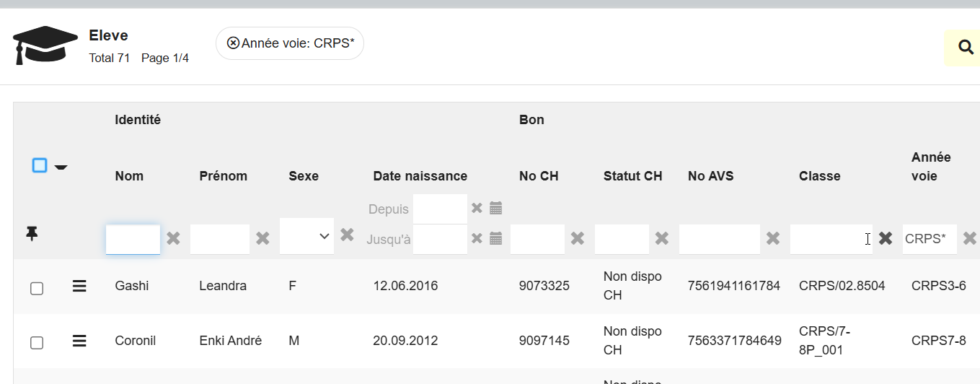Click the Année voie value CRPS3-6
The image size is (980, 384).
point(939,286)
